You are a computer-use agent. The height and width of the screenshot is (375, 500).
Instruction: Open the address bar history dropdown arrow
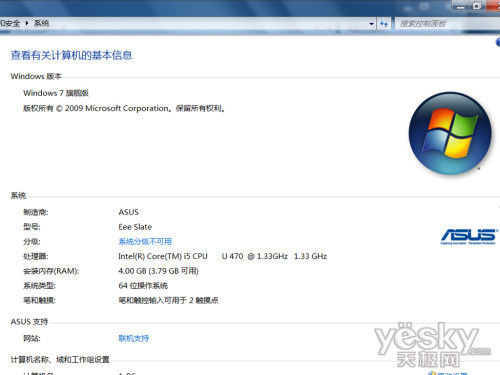(372, 24)
